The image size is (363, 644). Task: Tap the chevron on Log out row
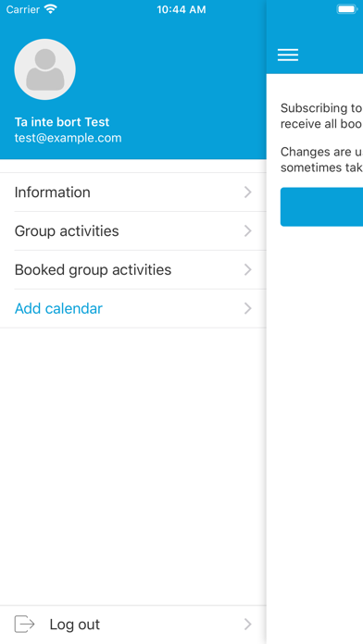(248, 625)
